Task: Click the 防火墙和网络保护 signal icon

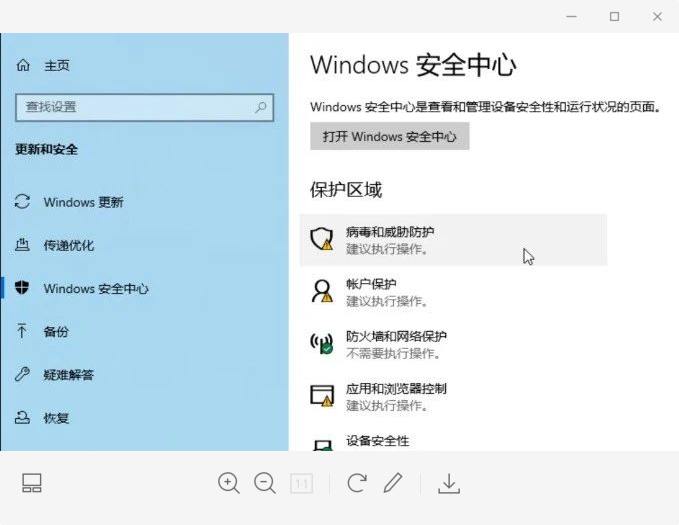Action: click(x=322, y=343)
